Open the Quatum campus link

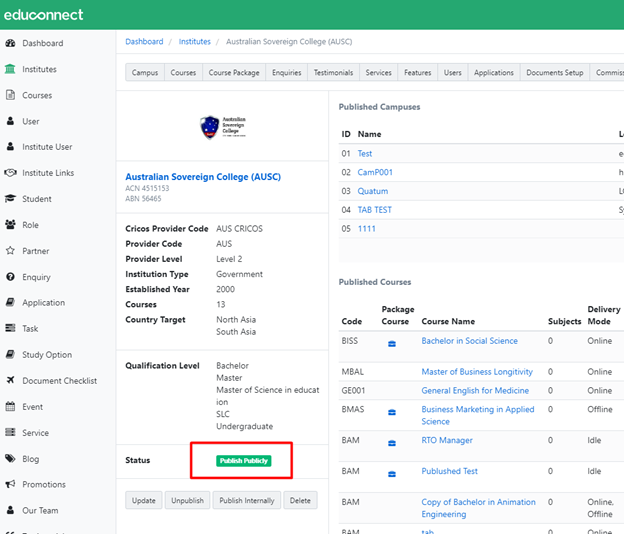point(373,191)
